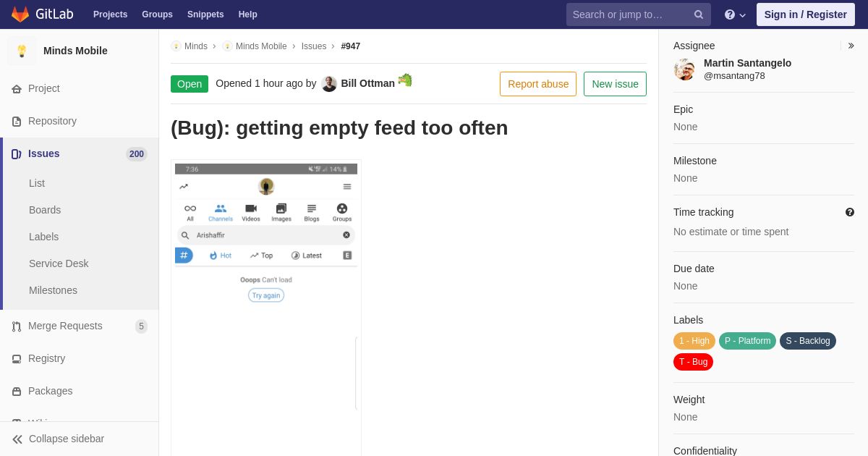The height and width of the screenshot is (456, 868).
Task: Click the S - Backlog label
Action: (808, 341)
